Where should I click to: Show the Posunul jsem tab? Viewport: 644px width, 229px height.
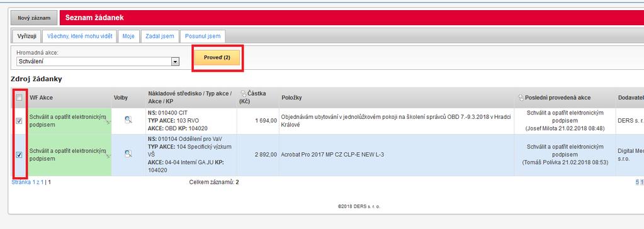point(203,36)
